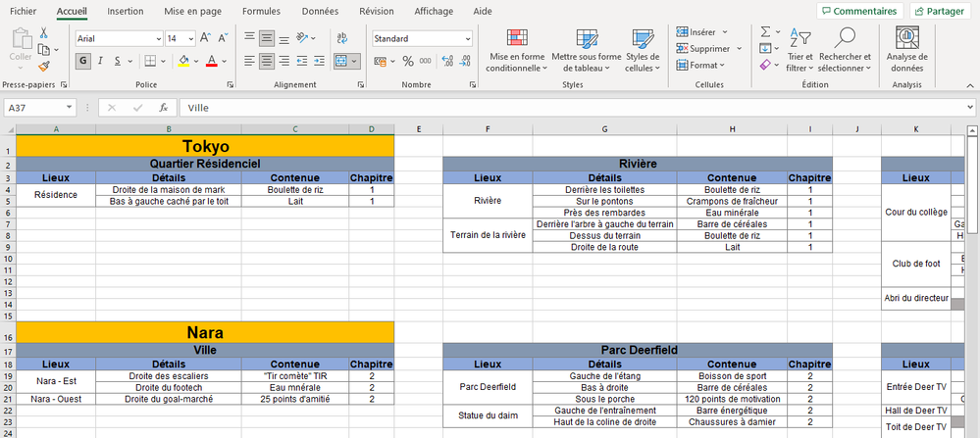Toggle align text left

click(249, 61)
